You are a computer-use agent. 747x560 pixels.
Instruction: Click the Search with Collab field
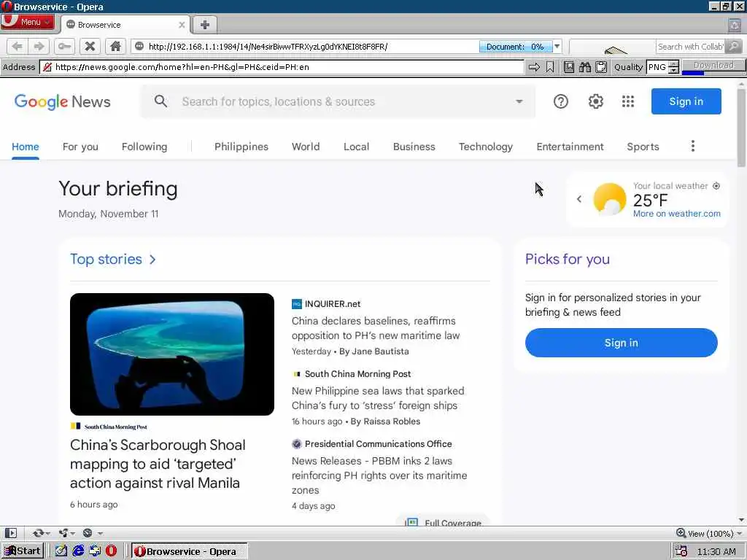tap(690, 46)
